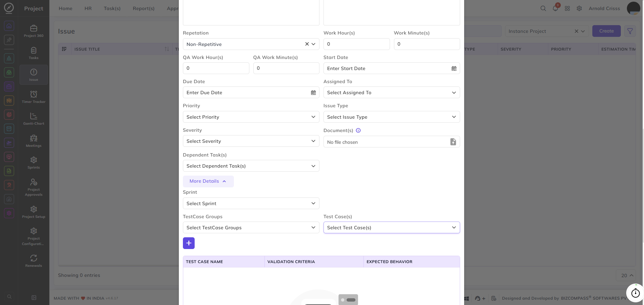The width and height of the screenshot is (644, 305).
Task: Click table column settings icon
Action: tap(64, 49)
